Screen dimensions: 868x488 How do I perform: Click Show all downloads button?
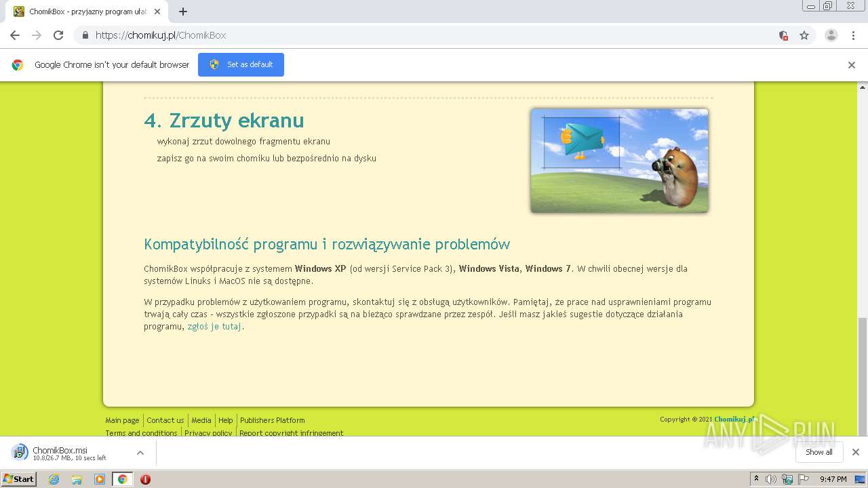pyautogui.click(x=819, y=452)
